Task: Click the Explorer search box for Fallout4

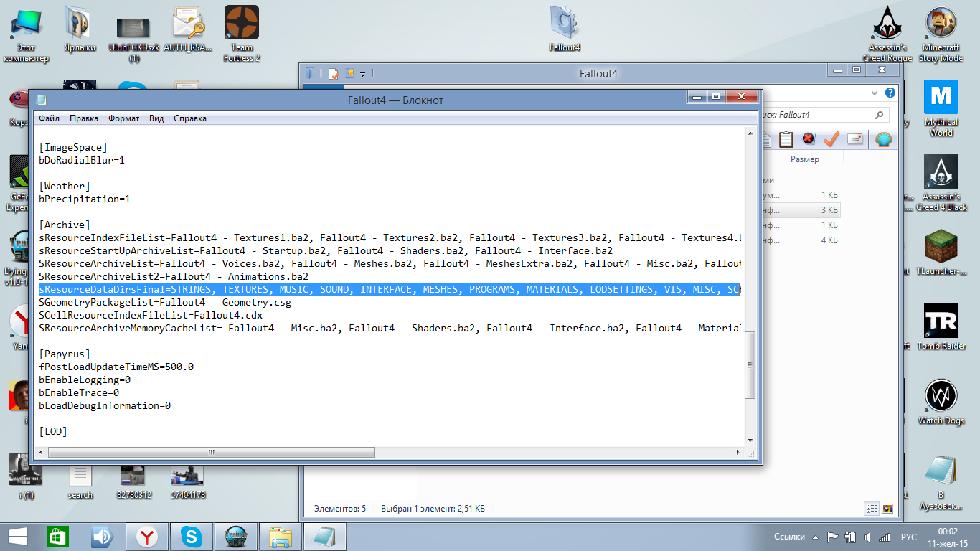Action: click(824, 115)
